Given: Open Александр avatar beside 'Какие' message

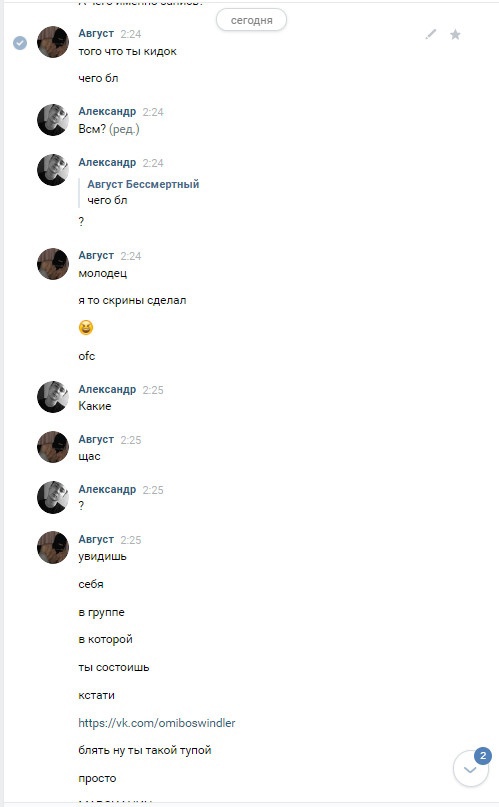Looking at the screenshot, I should [x=53, y=397].
